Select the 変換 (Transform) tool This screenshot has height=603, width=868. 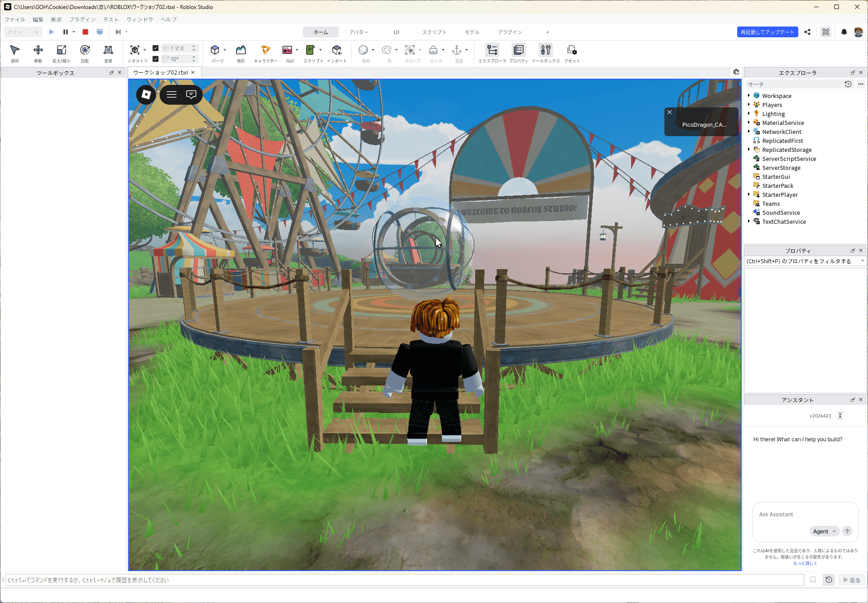[108, 53]
